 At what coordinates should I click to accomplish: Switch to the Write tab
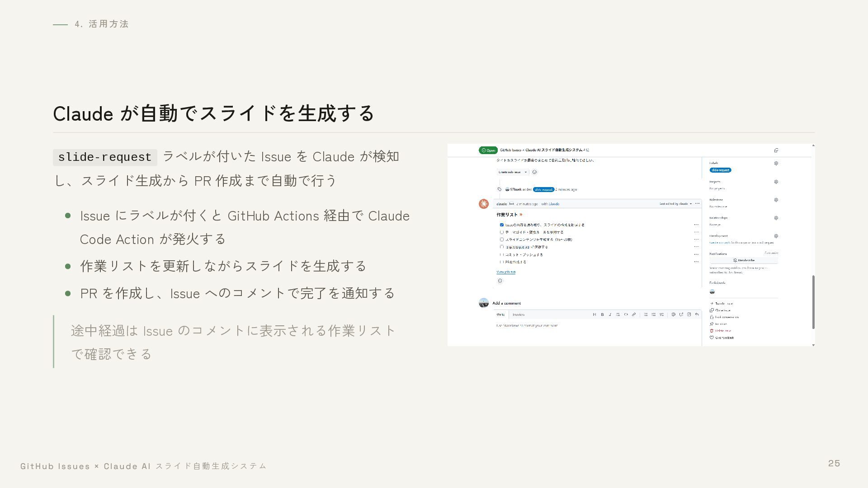click(x=500, y=314)
